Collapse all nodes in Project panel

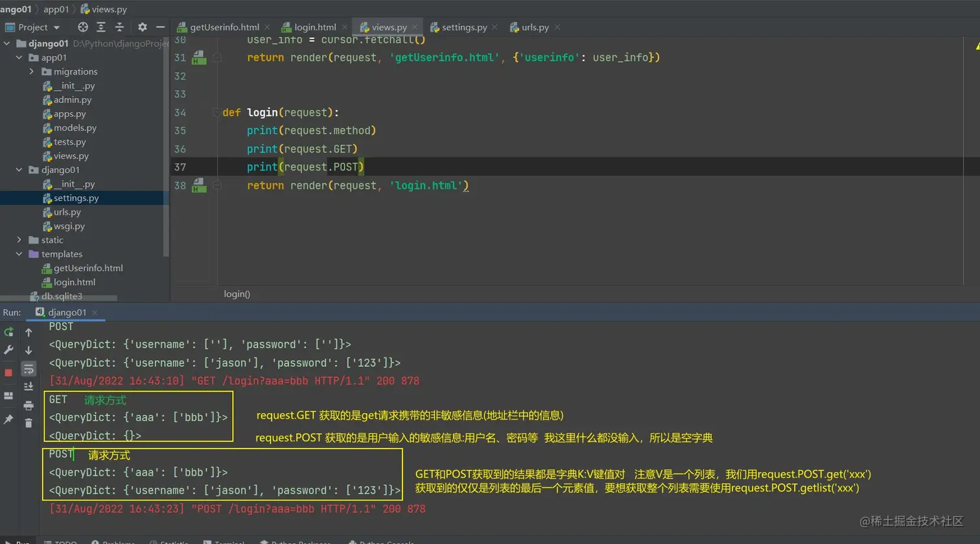(119, 27)
